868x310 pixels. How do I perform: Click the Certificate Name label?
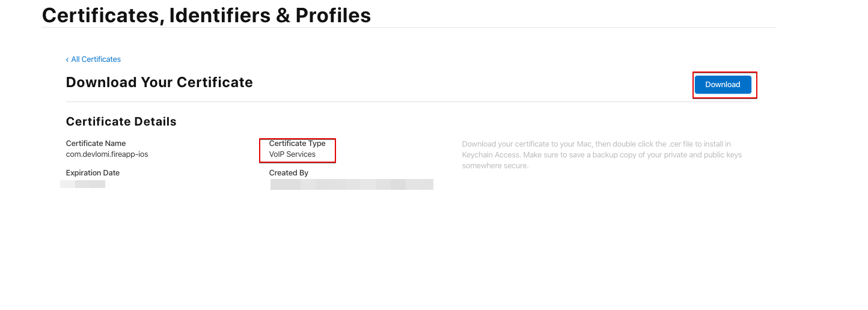[x=96, y=144]
